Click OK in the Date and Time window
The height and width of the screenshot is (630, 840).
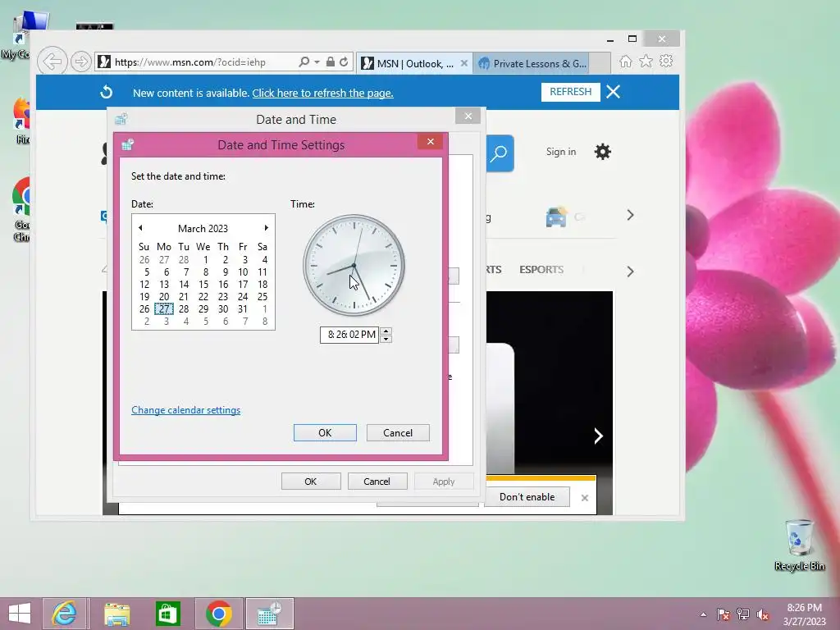311,482
